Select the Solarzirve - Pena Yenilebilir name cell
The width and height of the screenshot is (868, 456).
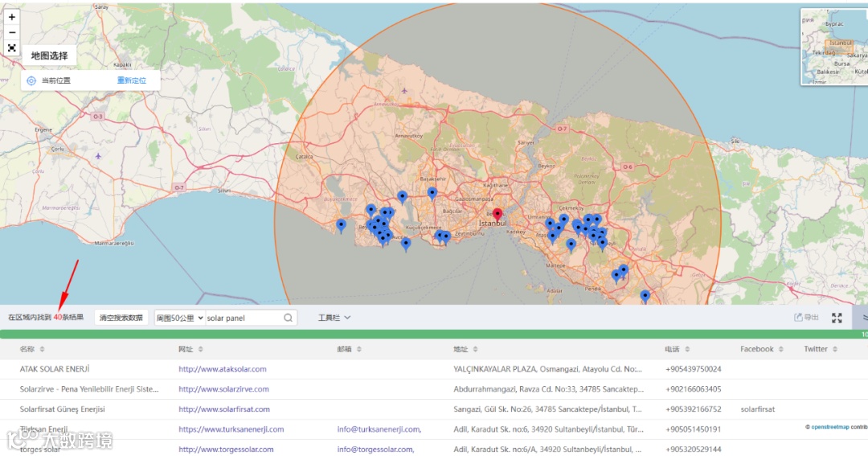(89, 389)
